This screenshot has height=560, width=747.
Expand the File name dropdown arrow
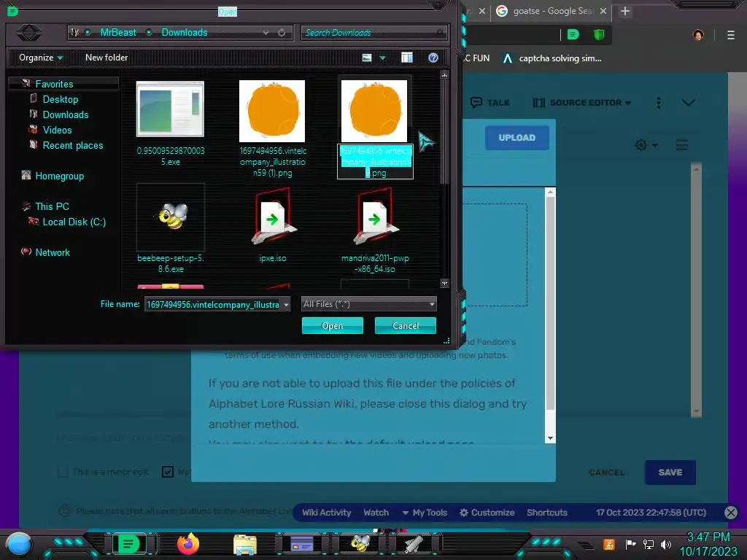click(286, 304)
